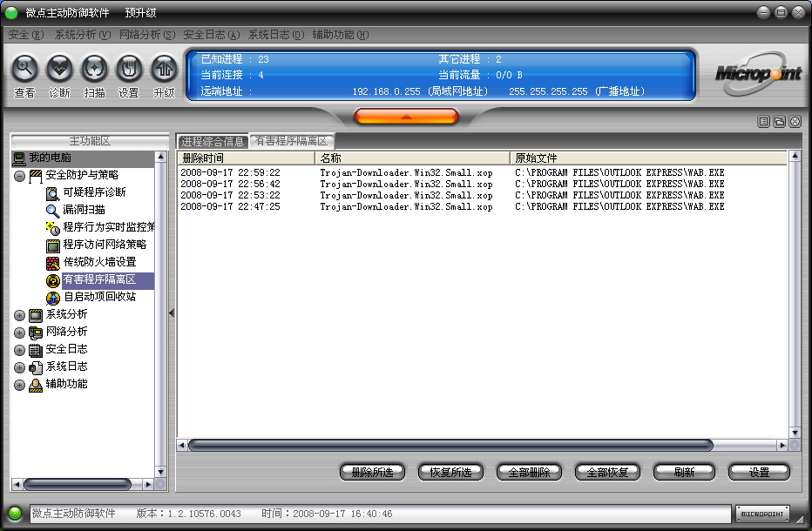Click the 我的电脑 computer icon
This screenshot has height=531, width=812.
coord(19,158)
